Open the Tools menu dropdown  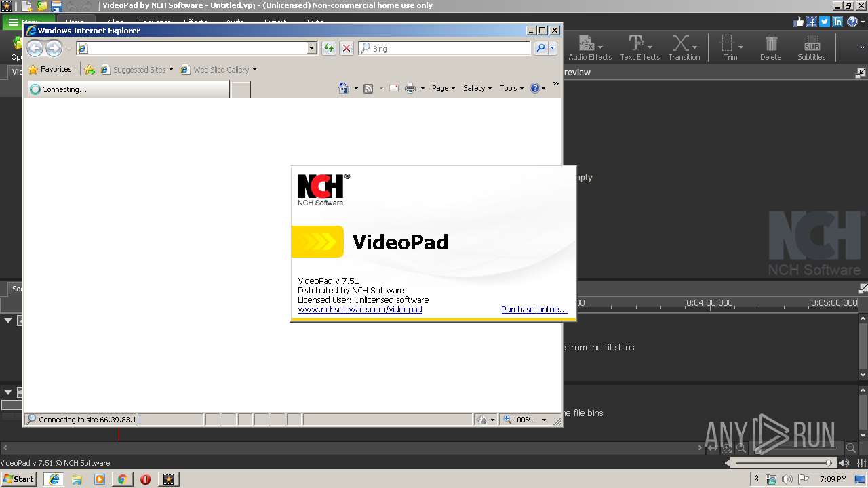(512, 88)
